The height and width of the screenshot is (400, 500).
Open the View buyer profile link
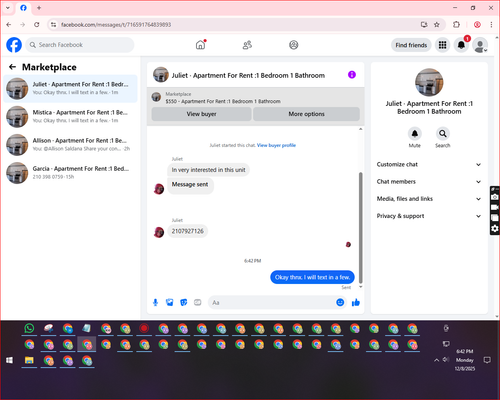coord(276,145)
